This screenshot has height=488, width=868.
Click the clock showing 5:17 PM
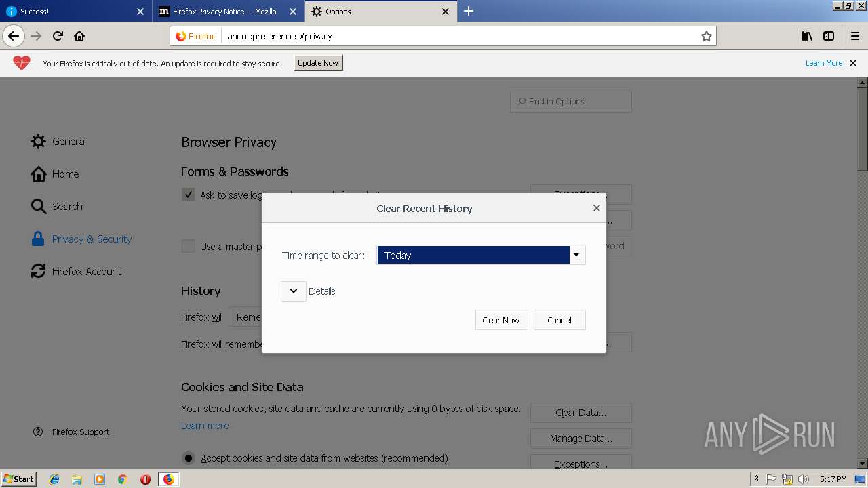coord(833,479)
